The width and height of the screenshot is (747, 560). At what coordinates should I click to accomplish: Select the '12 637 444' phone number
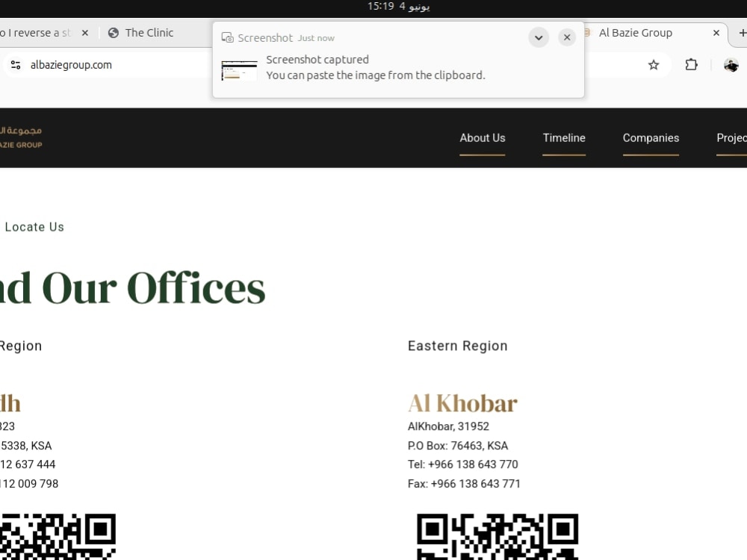click(x=28, y=464)
